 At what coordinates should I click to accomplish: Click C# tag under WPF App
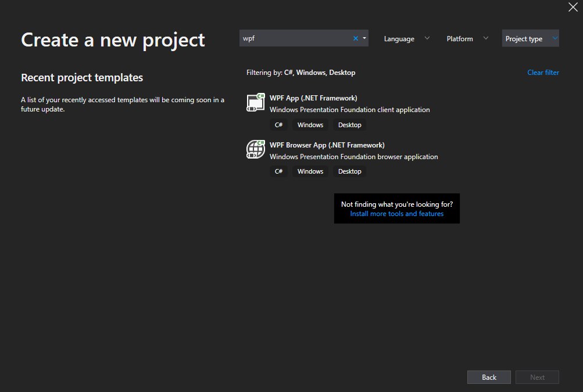pyautogui.click(x=278, y=125)
